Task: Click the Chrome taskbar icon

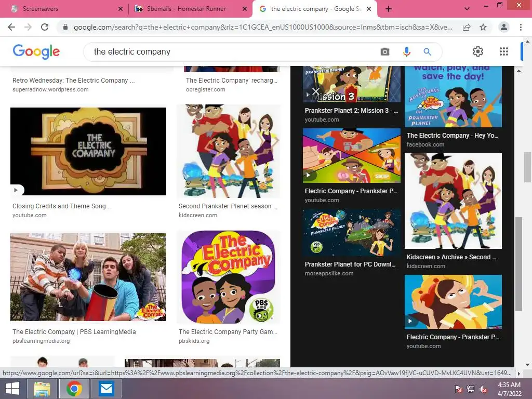Action: click(74, 389)
